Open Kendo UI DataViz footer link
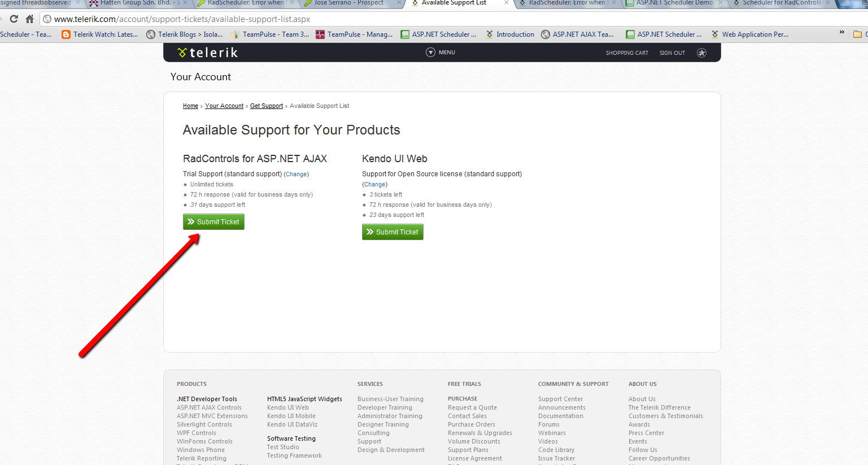This screenshot has height=465, width=868. tap(292, 425)
